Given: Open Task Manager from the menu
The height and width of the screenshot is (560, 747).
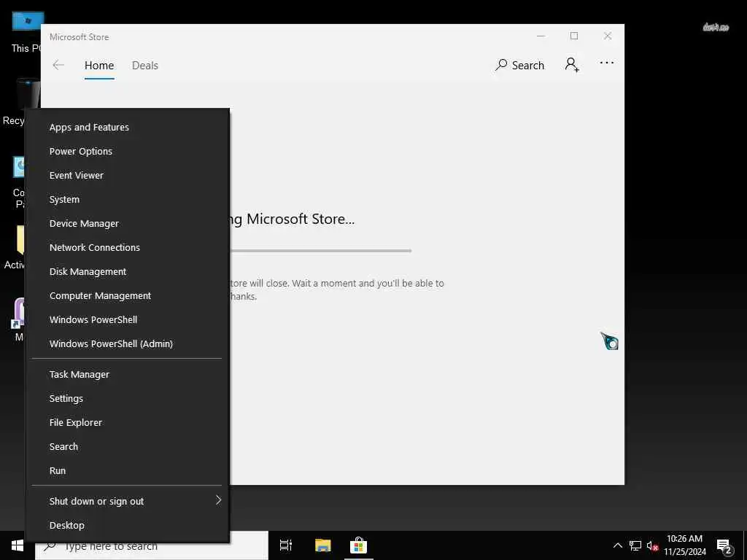Looking at the screenshot, I should (x=127, y=374).
